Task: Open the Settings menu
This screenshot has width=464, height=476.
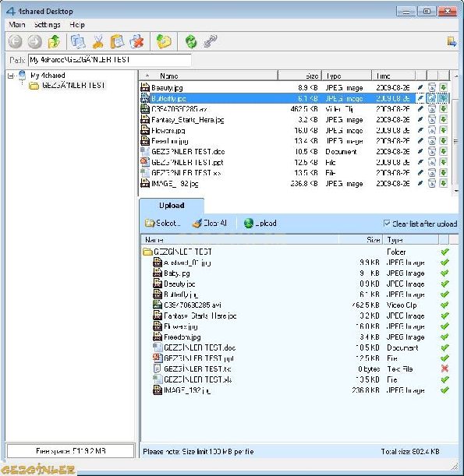Action: (47, 25)
